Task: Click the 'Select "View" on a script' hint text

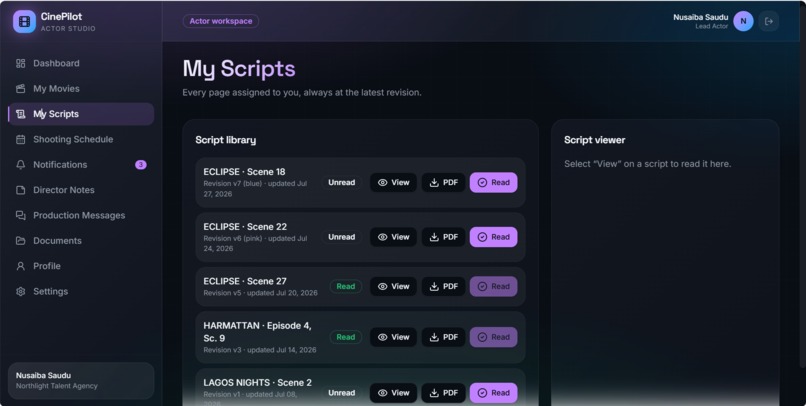Action: click(647, 164)
